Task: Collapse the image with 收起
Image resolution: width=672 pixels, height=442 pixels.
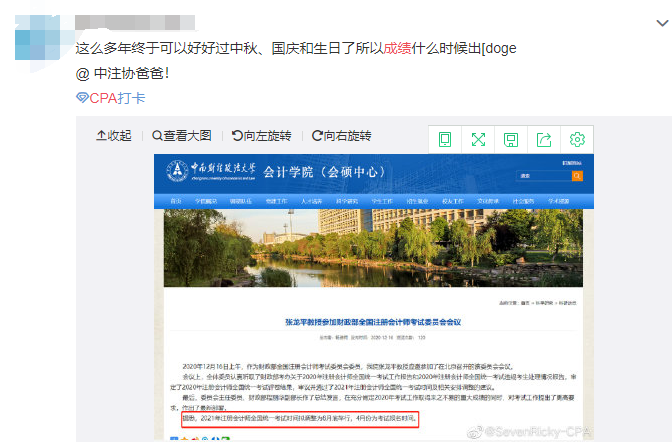Action: coord(113,136)
